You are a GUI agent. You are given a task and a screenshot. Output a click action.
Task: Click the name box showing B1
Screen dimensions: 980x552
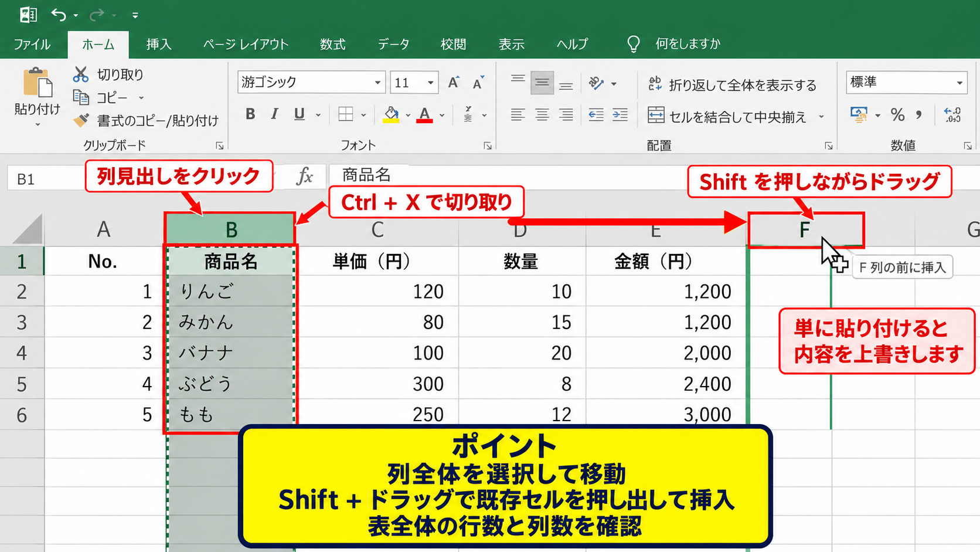click(x=46, y=179)
